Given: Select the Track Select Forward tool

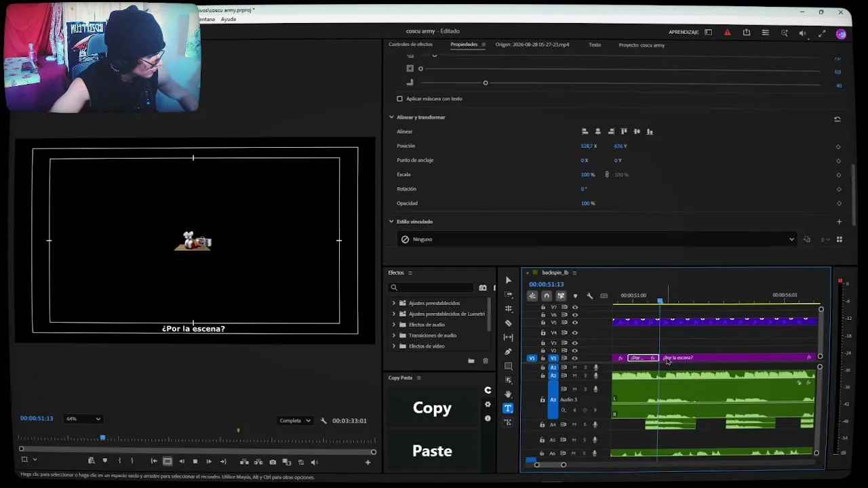Looking at the screenshot, I should pos(508,294).
